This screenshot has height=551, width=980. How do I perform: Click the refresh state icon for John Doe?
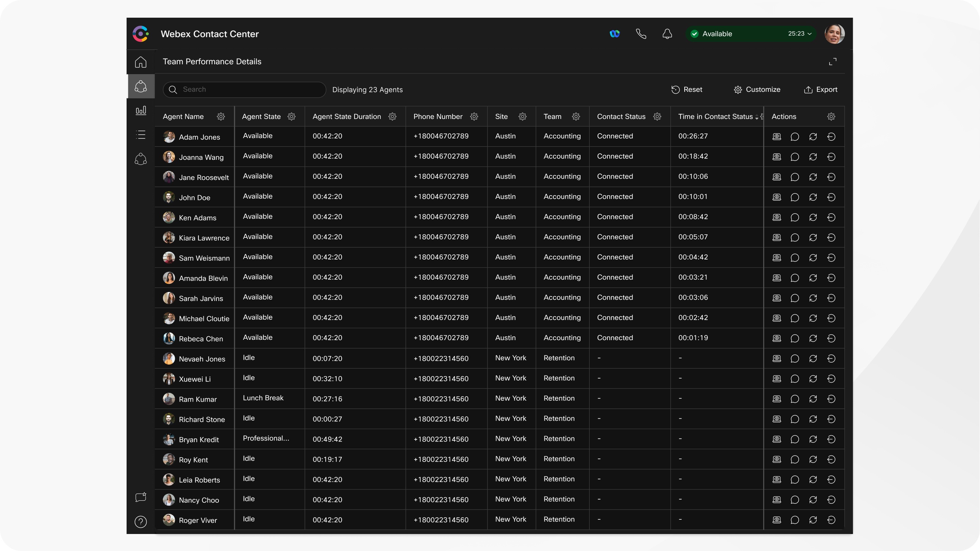[813, 197]
